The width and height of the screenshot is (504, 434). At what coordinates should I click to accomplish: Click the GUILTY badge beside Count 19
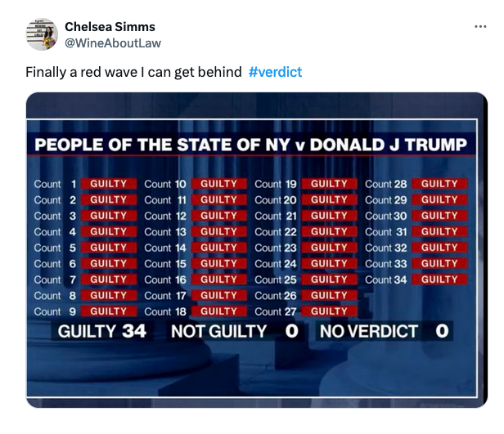point(329,184)
